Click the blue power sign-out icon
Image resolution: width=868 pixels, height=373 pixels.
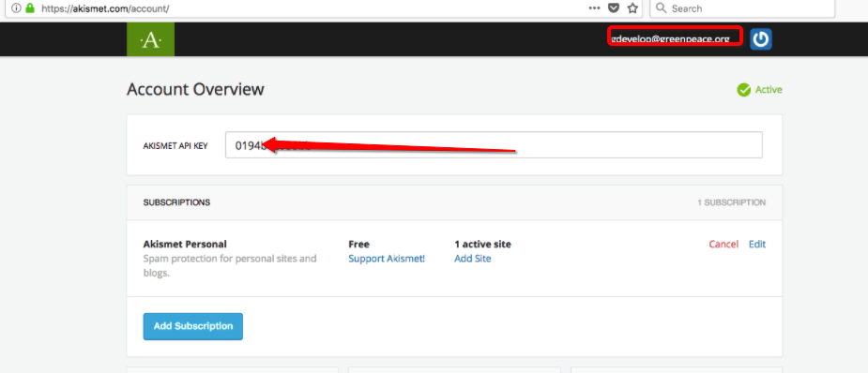click(761, 39)
